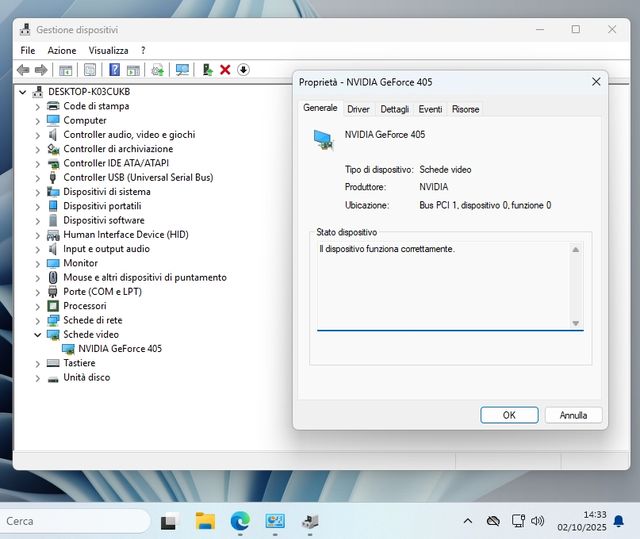The image size is (640, 539).
Task: Open the Visualizza menu
Action: (109, 50)
